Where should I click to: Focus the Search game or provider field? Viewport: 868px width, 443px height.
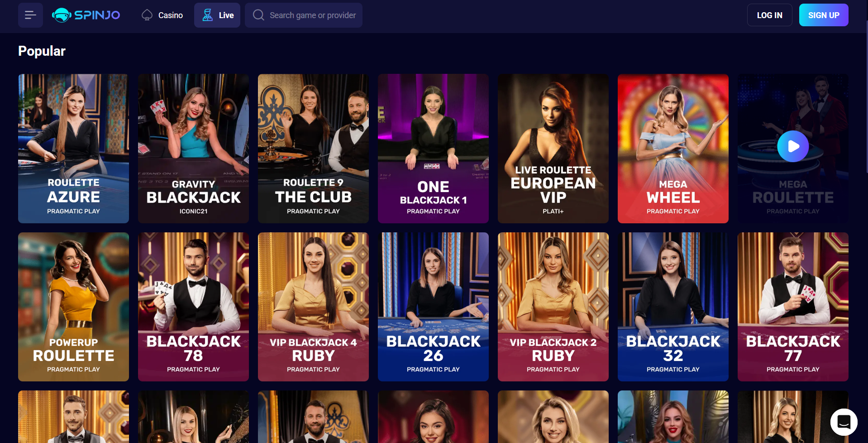304,15
